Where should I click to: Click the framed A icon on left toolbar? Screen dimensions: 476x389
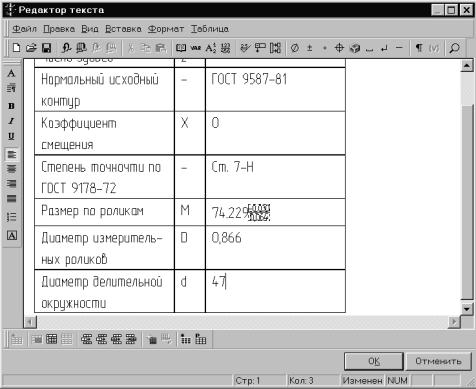click(x=12, y=236)
